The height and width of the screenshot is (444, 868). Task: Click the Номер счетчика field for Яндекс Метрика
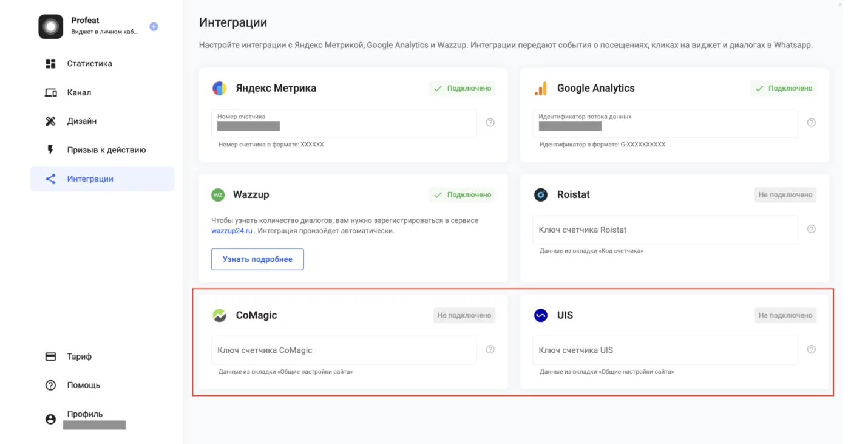tap(344, 123)
